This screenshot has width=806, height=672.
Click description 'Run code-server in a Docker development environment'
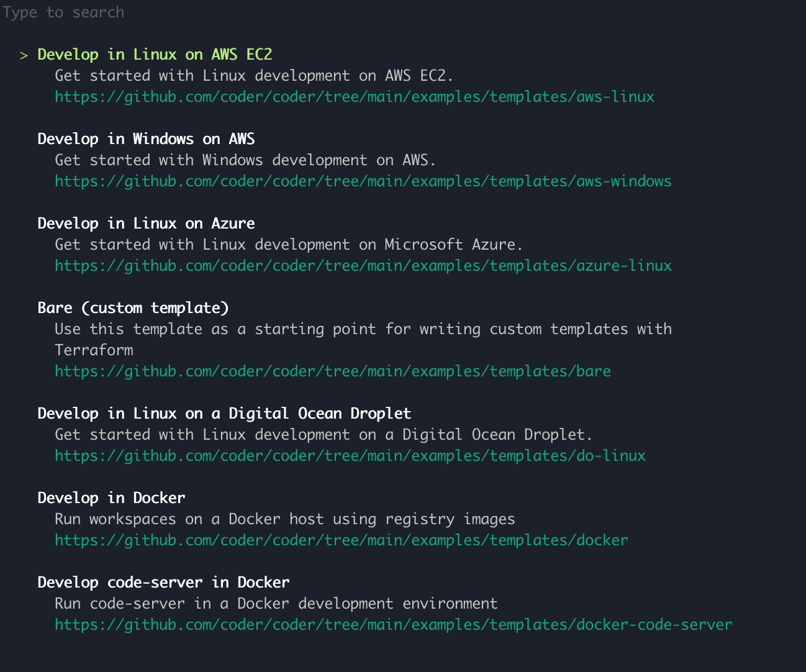(x=276, y=604)
